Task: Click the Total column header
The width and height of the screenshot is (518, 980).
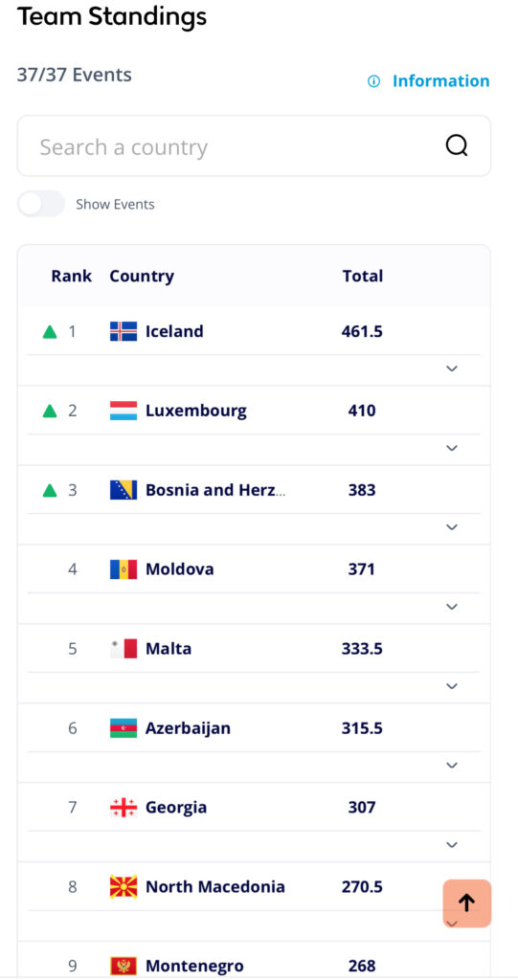Action: tap(362, 276)
